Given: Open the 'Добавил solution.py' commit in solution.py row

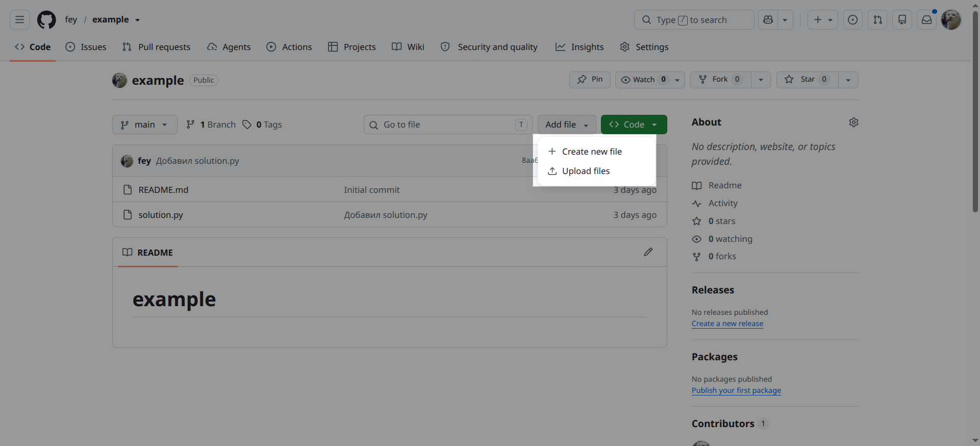Looking at the screenshot, I should tap(386, 215).
